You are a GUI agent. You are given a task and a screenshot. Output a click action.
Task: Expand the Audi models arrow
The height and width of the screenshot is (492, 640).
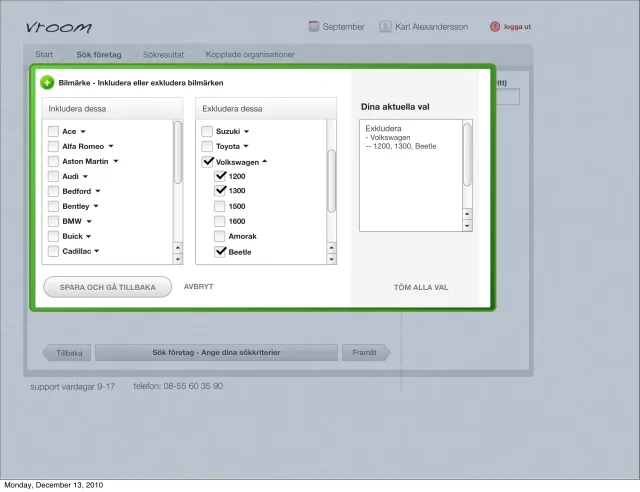coord(85,176)
